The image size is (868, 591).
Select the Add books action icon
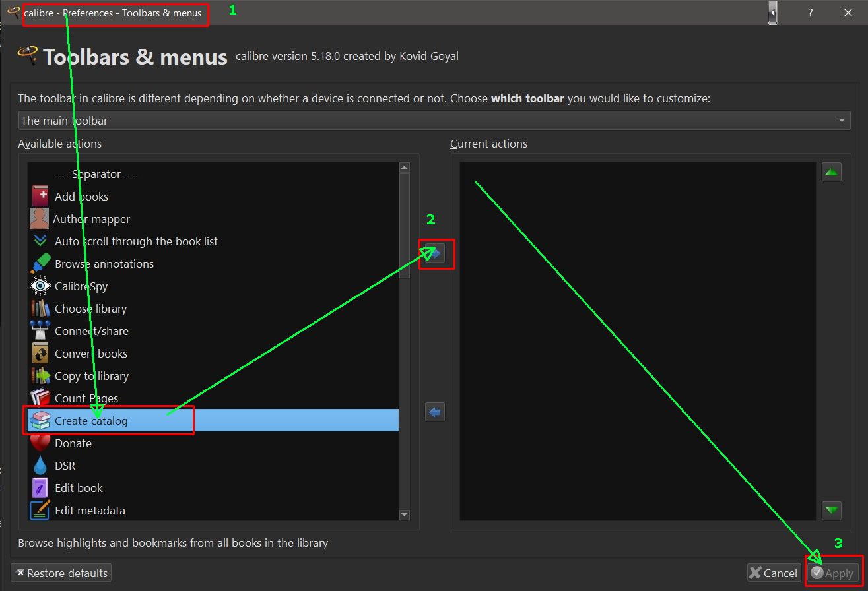[x=40, y=197]
